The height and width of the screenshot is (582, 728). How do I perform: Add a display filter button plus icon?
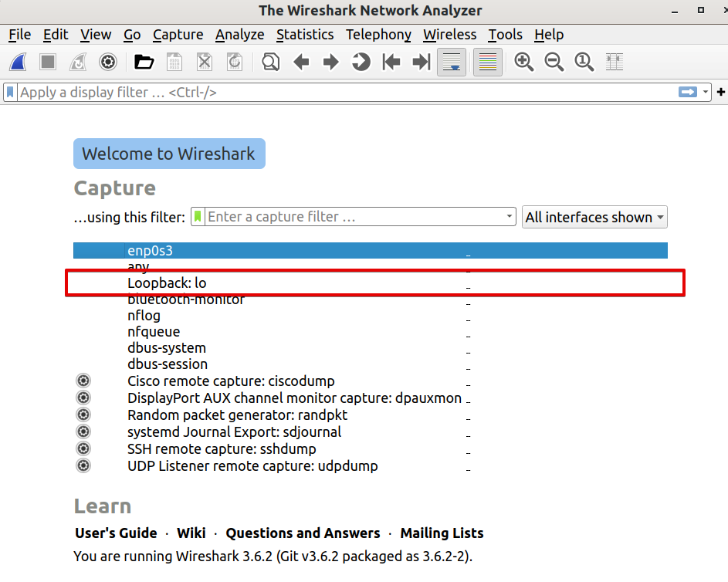720,92
